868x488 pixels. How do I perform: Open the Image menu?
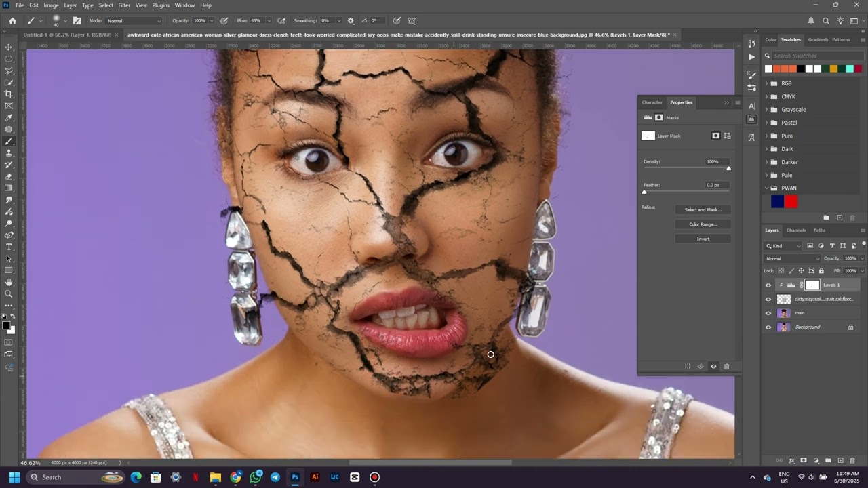click(52, 5)
